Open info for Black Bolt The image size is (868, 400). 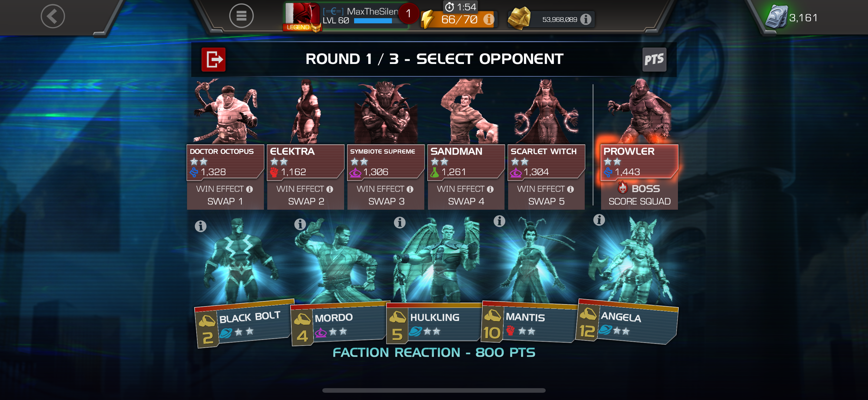tap(200, 226)
